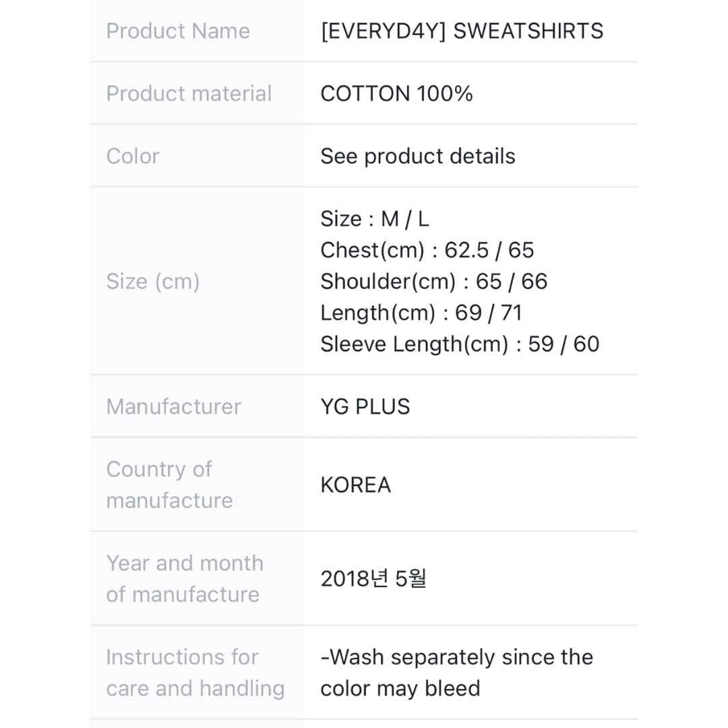Select the Product material label
728x728 pixels.
(189, 93)
